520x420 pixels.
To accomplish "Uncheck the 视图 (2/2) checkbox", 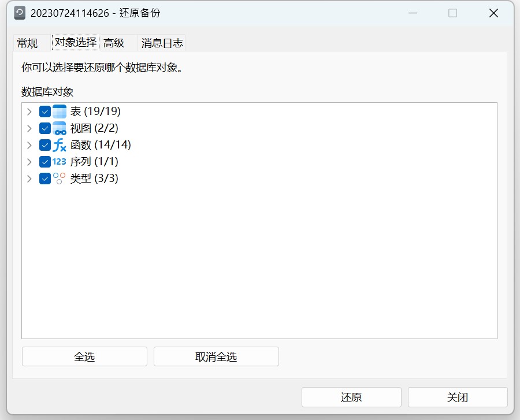I will click(44, 128).
